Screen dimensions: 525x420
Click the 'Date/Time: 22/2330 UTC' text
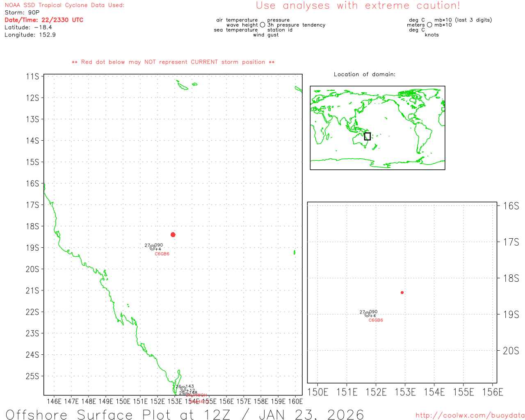(44, 20)
